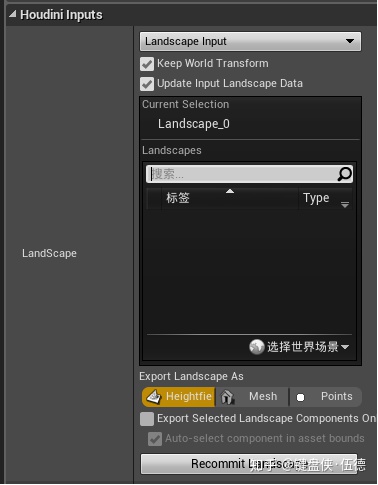Open the Landscape Input type dropdown
The image size is (378, 485).
(250, 41)
